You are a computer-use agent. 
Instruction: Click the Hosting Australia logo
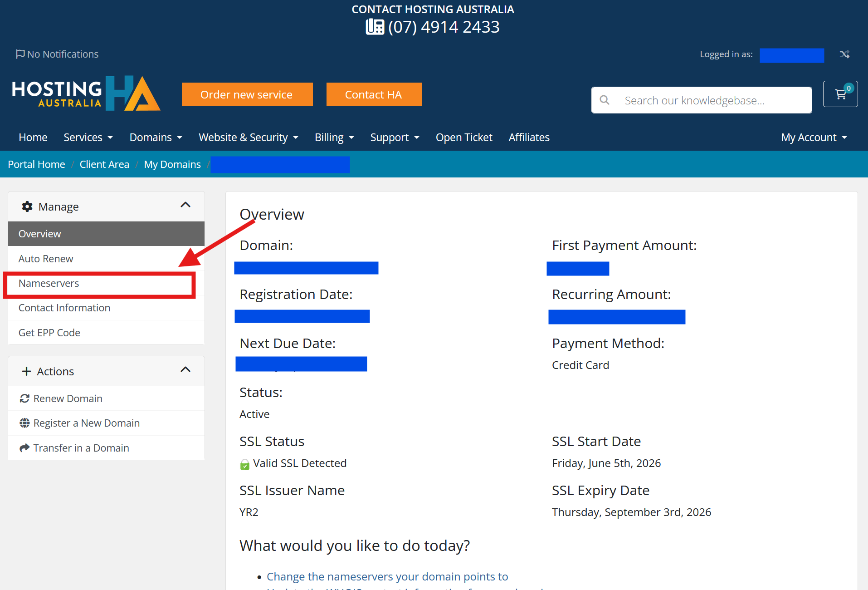(x=86, y=93)
